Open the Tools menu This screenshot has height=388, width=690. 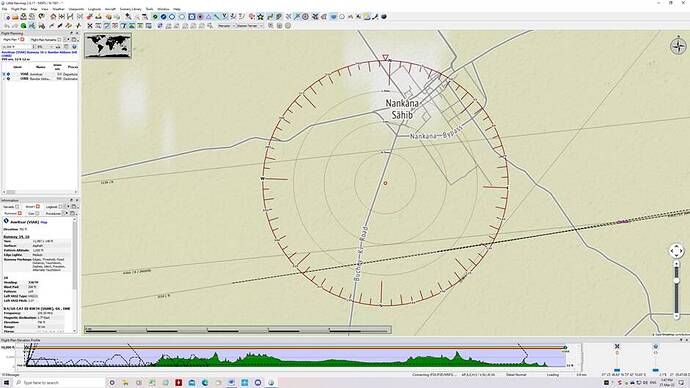pos(150,9)
